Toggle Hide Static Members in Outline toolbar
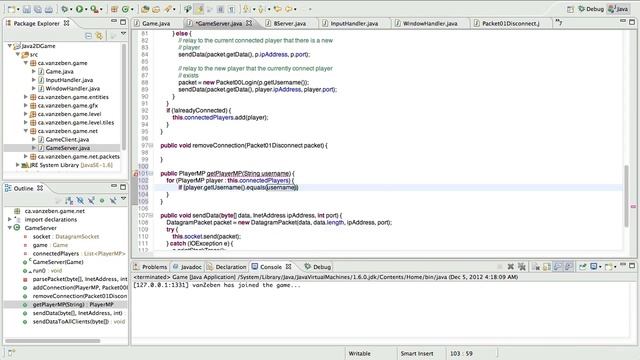The width and height of the screenshot is (640, 360). pyautogui.click(x=91, y=200)
